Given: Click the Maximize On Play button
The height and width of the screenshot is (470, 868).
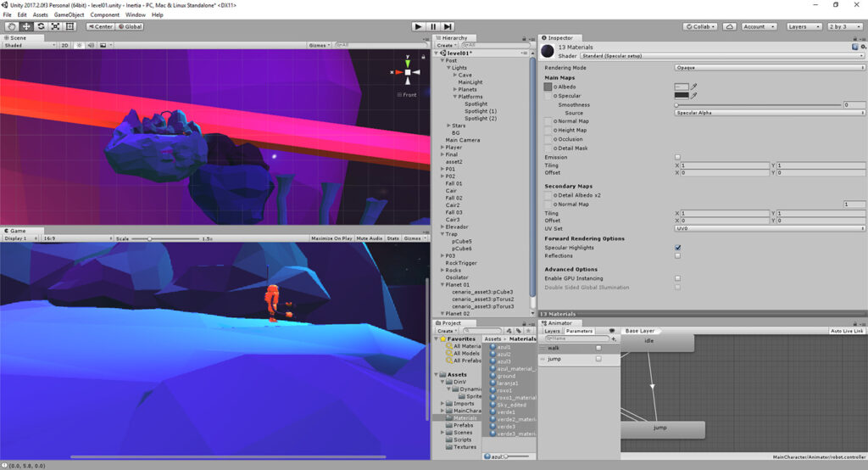Looking at the screenshot, I should coord(331,238).
